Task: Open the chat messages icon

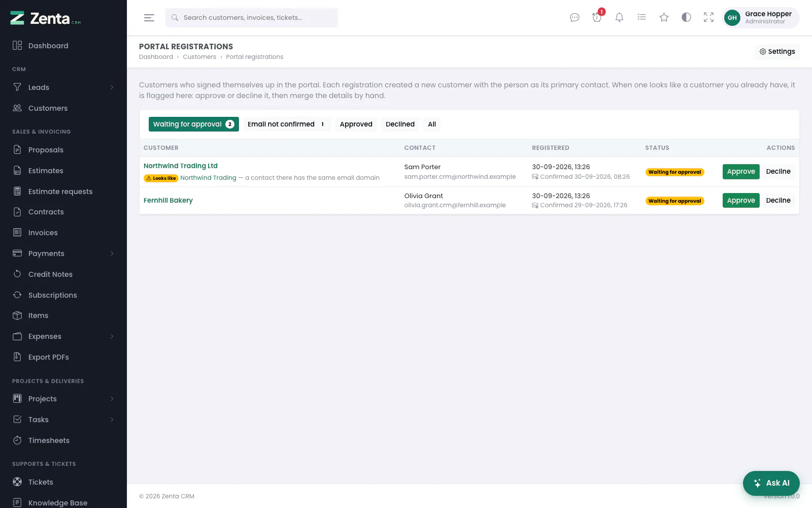Action: (x=574, y=18)
